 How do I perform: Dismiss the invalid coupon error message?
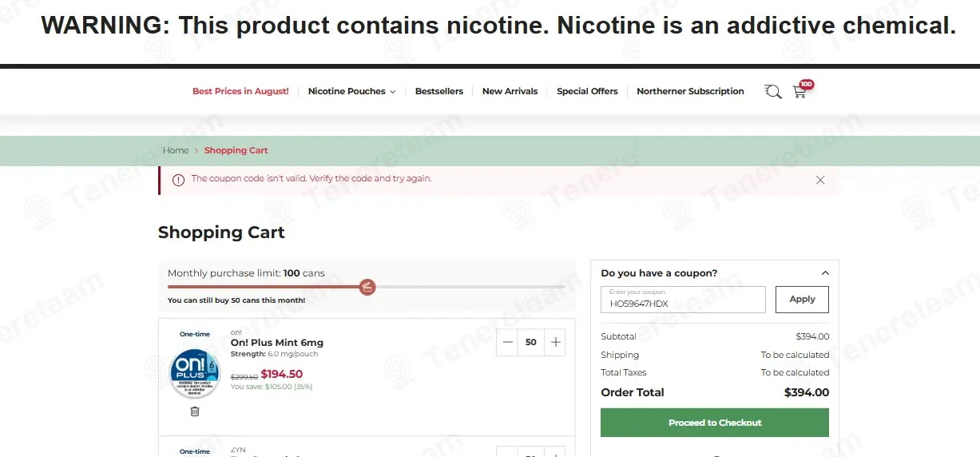[820, 180]
